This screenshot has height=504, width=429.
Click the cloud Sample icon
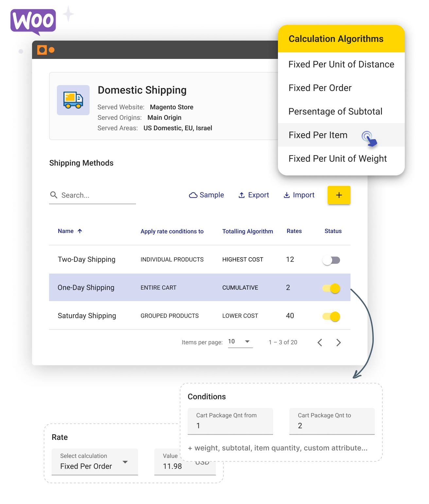(x=193, y=195)
